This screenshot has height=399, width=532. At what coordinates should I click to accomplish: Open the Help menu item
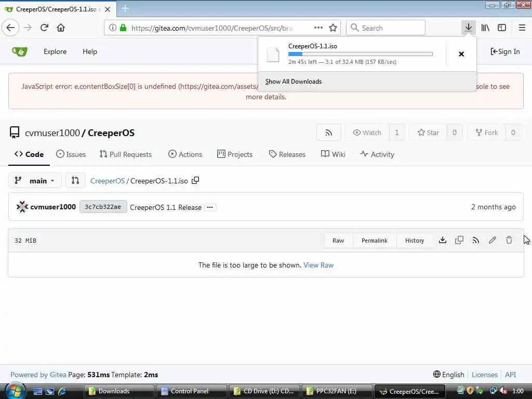[x=89, y=51]
